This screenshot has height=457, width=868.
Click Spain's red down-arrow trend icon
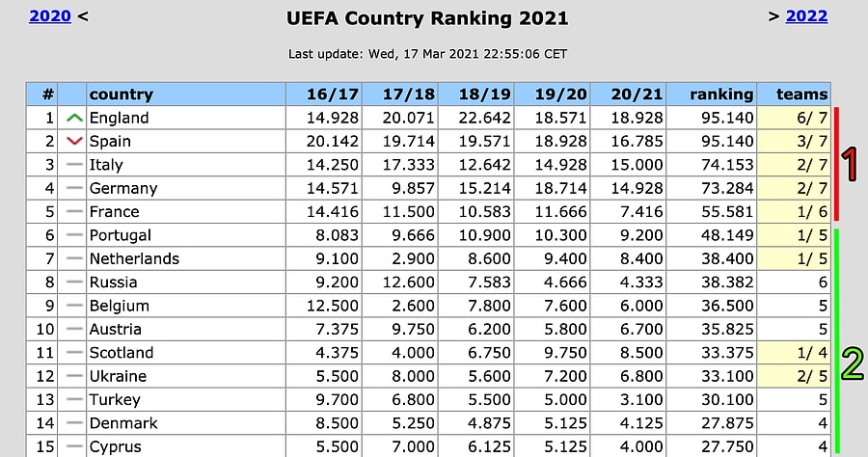74,142
